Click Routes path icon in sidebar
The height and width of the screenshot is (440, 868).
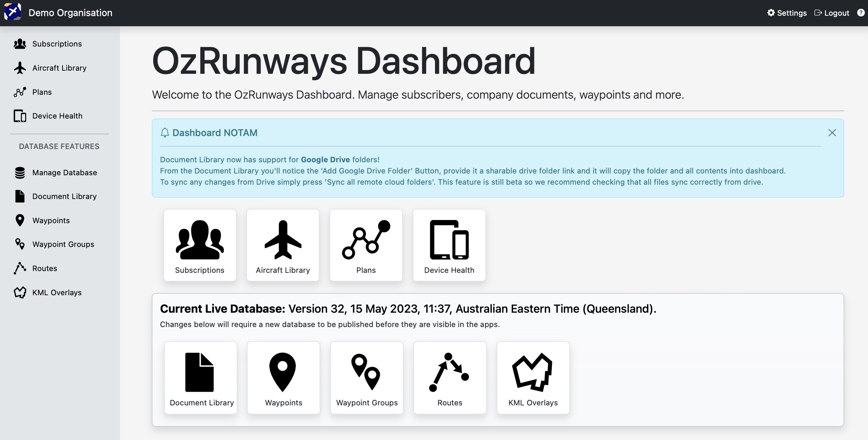coord(20,268)
